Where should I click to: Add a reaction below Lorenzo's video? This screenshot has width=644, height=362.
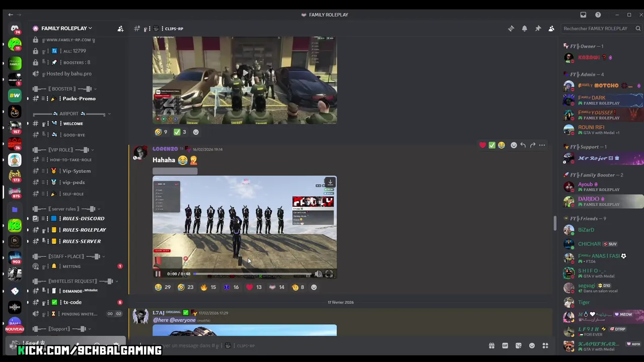tap(314, 287)
